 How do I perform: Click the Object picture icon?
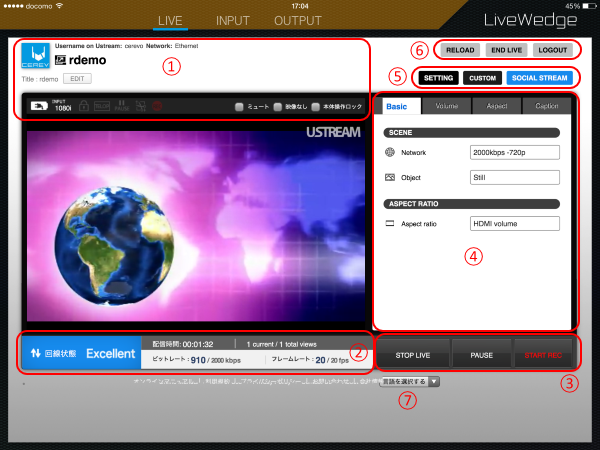pos(390,177)
